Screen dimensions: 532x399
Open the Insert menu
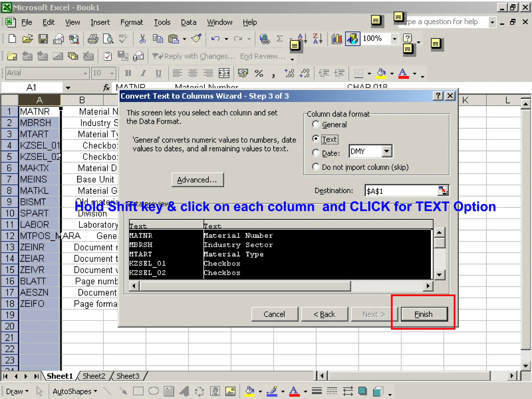coord(100,22)
